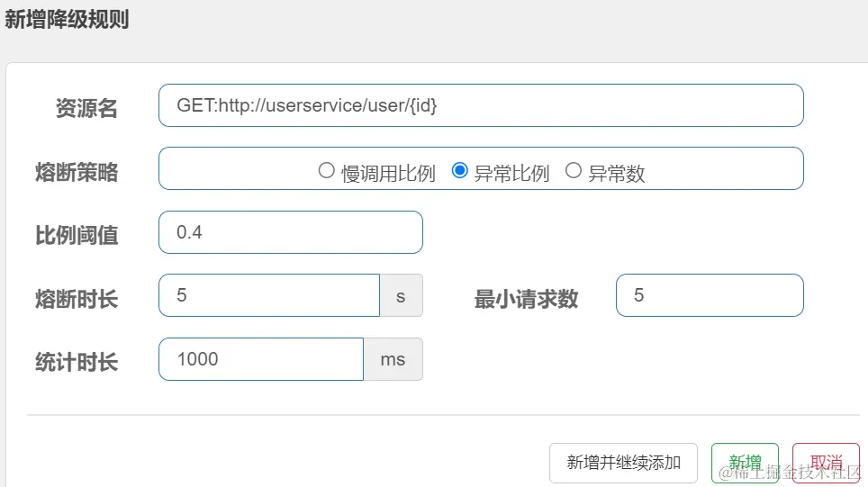Click the 熔断时长 input field
Image resolution: width=868 pixels, height=487 pixels.
coord(269,295)
